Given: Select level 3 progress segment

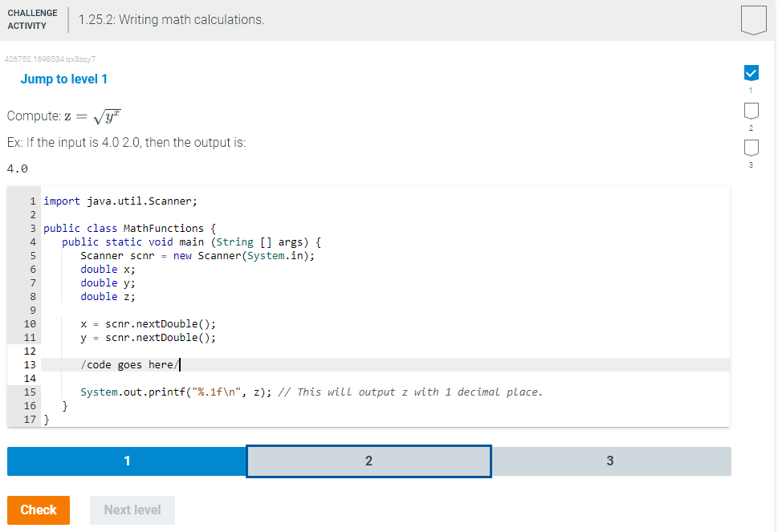Looking at the screenshot, I should 610,461.
